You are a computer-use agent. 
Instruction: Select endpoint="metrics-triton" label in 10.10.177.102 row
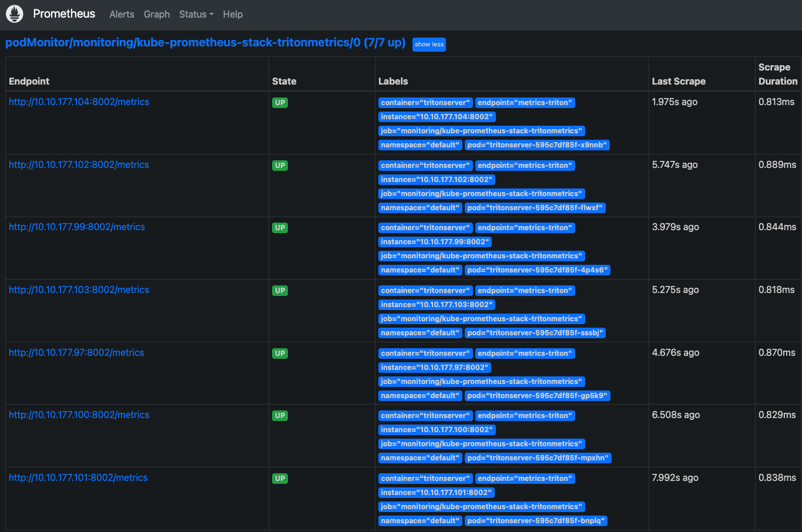(525, 166)
